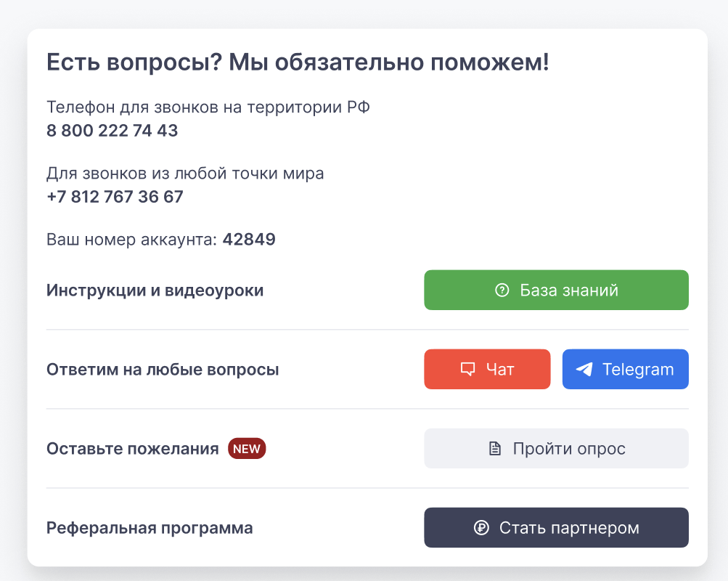Screen dimensions: 728x581
Task: Click the Telegram paper plane icon
Action: click(x=584, y=370)
